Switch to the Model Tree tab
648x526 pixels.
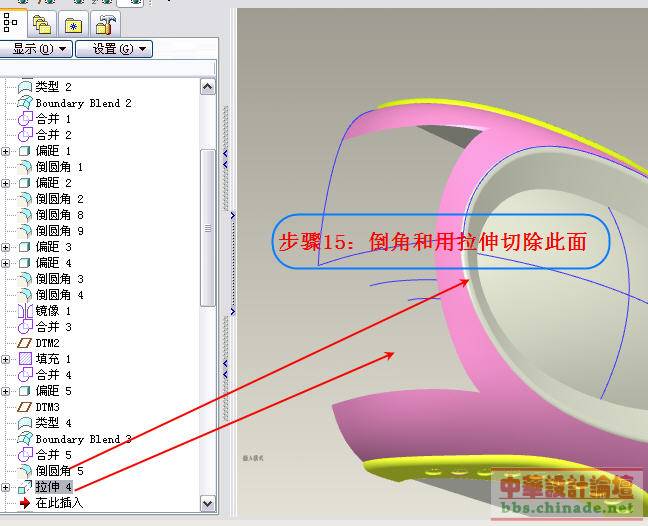click(12, 22)
